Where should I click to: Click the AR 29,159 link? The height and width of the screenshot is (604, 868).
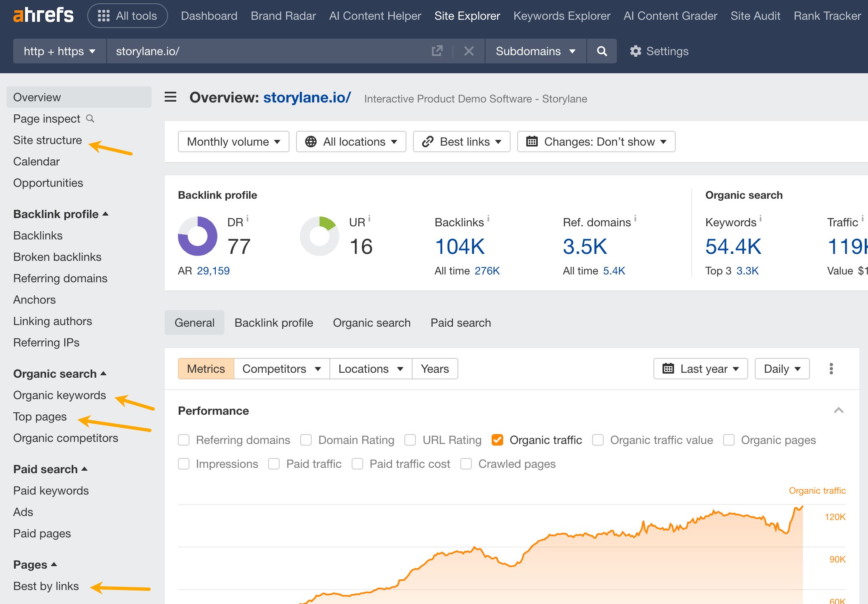[213, 271]
